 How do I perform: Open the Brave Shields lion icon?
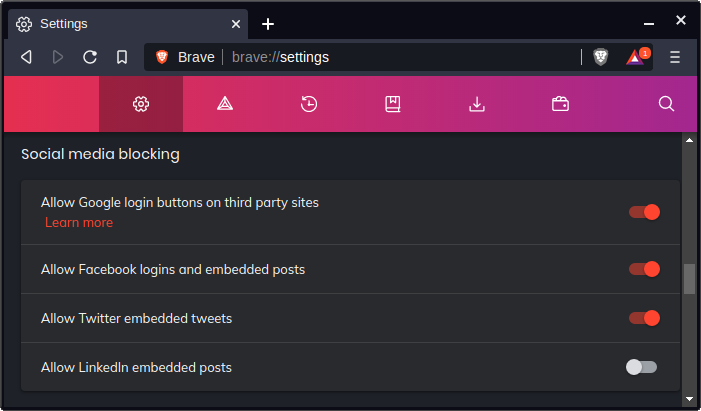tap(600, 57)
